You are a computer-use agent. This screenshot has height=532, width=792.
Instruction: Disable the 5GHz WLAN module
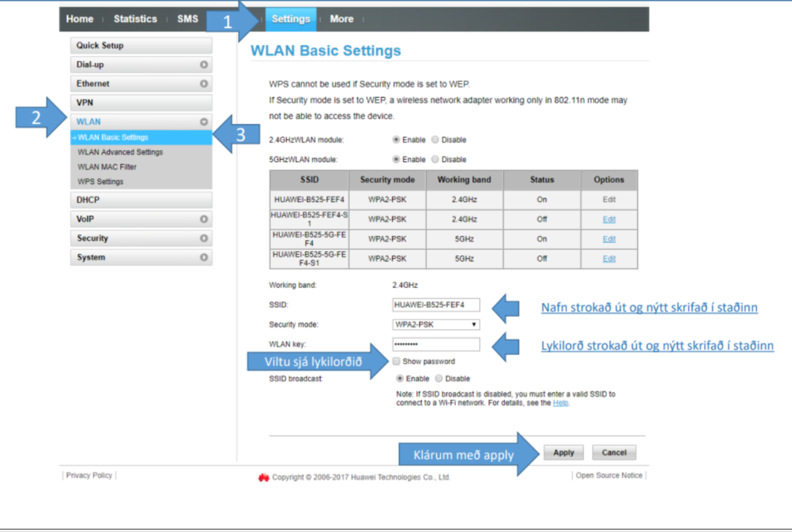coord(435,159)
